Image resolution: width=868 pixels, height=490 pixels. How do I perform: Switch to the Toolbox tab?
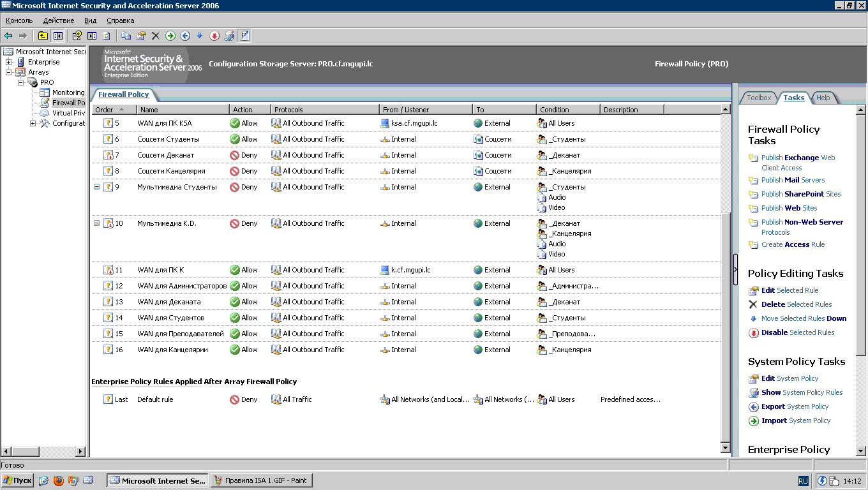click(759, 98)
